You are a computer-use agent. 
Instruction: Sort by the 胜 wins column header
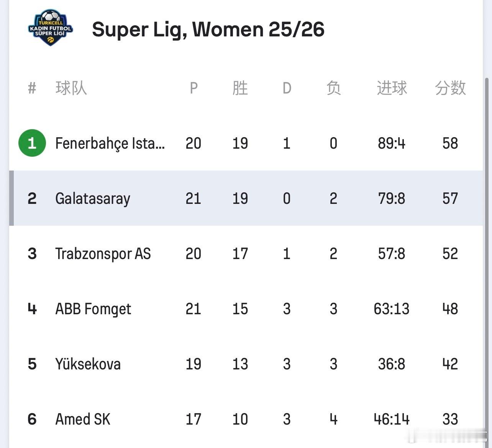point(240,88)
